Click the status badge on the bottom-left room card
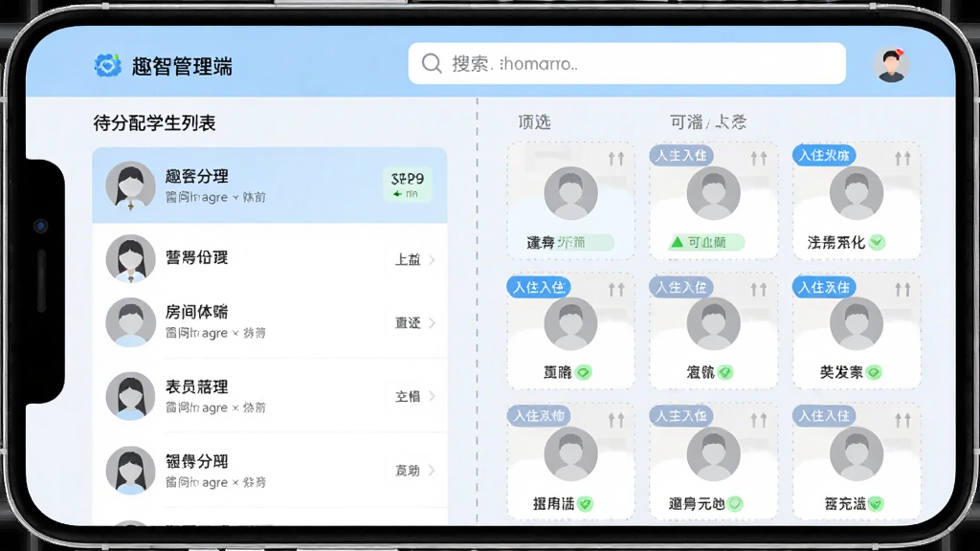This screenshot has width=980, height=551. tap(538, 415)
